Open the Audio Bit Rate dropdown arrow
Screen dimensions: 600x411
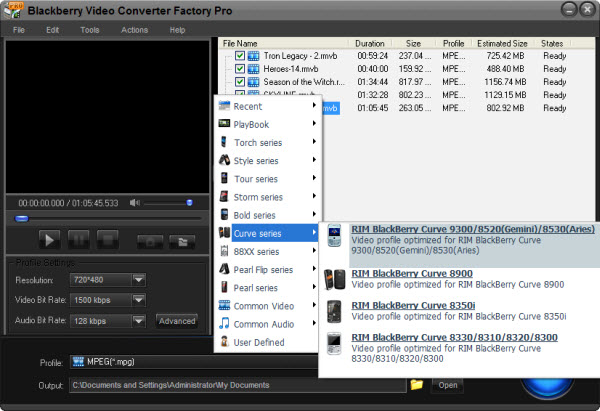139,321
